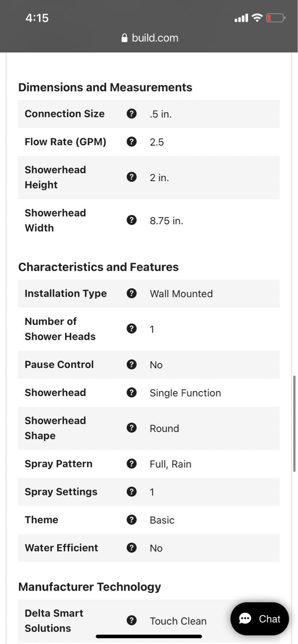298x644 pixels.
Task: Tap the iOS home indicator bar
Action: [149, 636]
